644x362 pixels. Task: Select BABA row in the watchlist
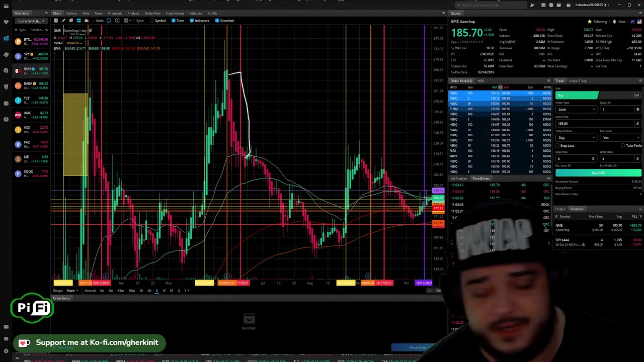(32, 85)
